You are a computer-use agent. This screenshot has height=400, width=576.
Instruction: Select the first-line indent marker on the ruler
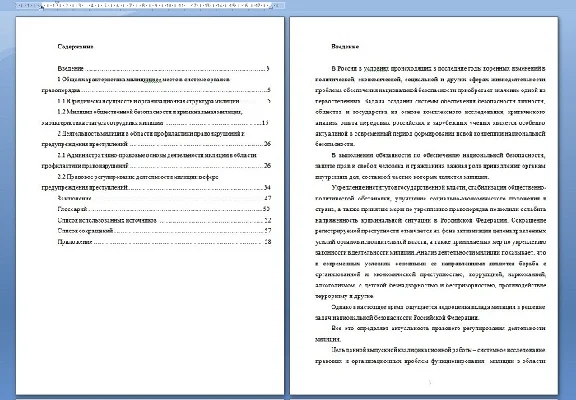[x=57, y=3]
